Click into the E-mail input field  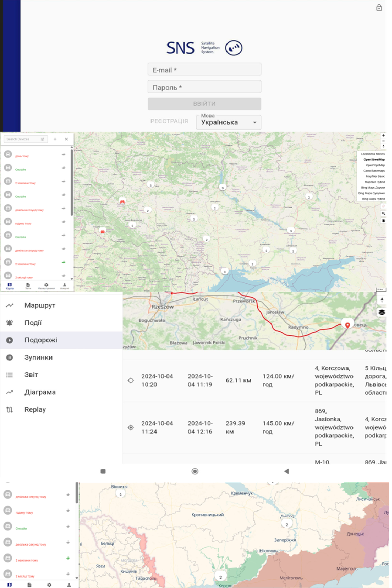pyautogui.click(x=205, y=70)
